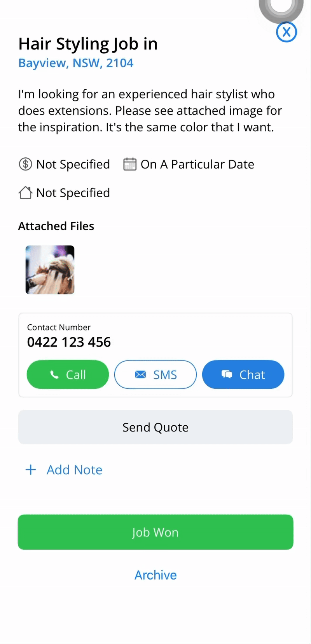Click the Attached Files heading
This screenshot has width=311, height=644.
click(56, 226)
